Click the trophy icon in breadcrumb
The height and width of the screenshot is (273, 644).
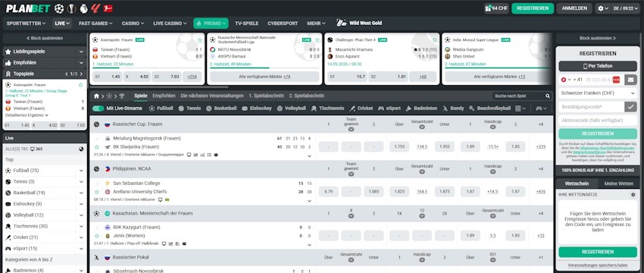121,96
